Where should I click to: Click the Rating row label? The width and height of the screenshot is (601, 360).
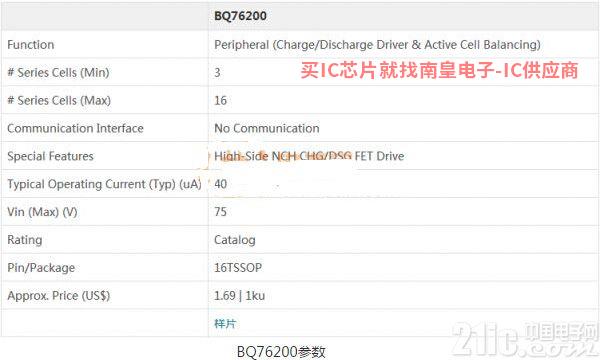click(25, 240)
